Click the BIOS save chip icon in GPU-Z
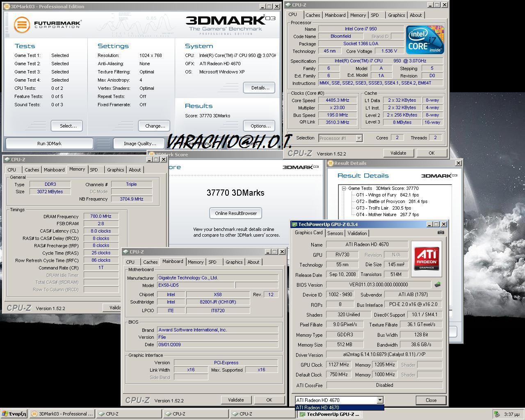 [438, 284]
